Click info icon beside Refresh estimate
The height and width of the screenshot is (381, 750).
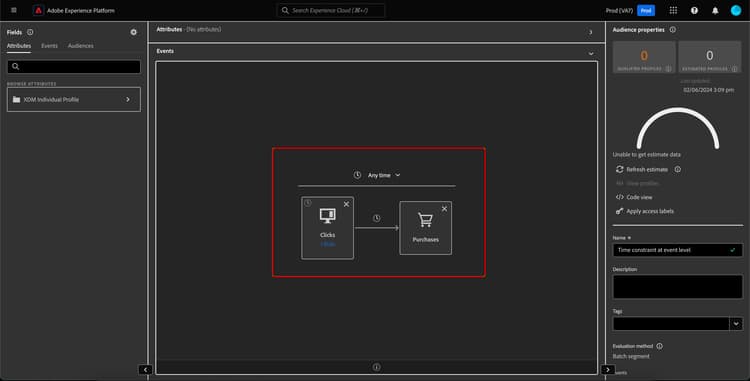(677, 169)
